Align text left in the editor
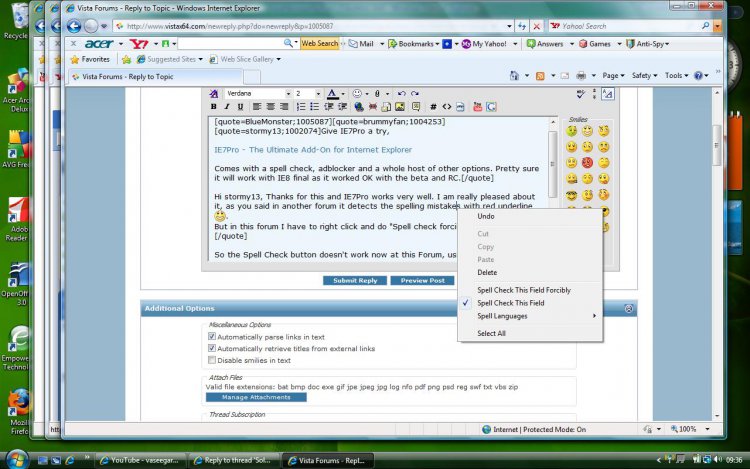The height and width of the screenshot is (469, 750). [257, 107]
